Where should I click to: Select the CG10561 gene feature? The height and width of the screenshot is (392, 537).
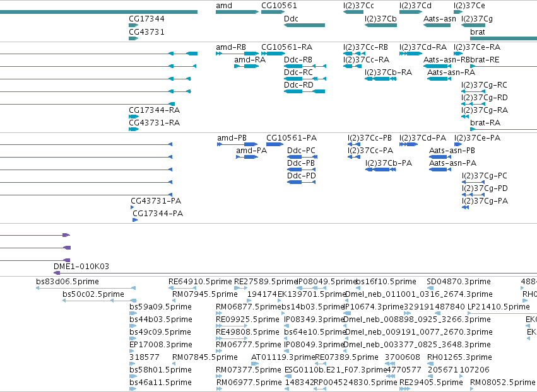273,12
